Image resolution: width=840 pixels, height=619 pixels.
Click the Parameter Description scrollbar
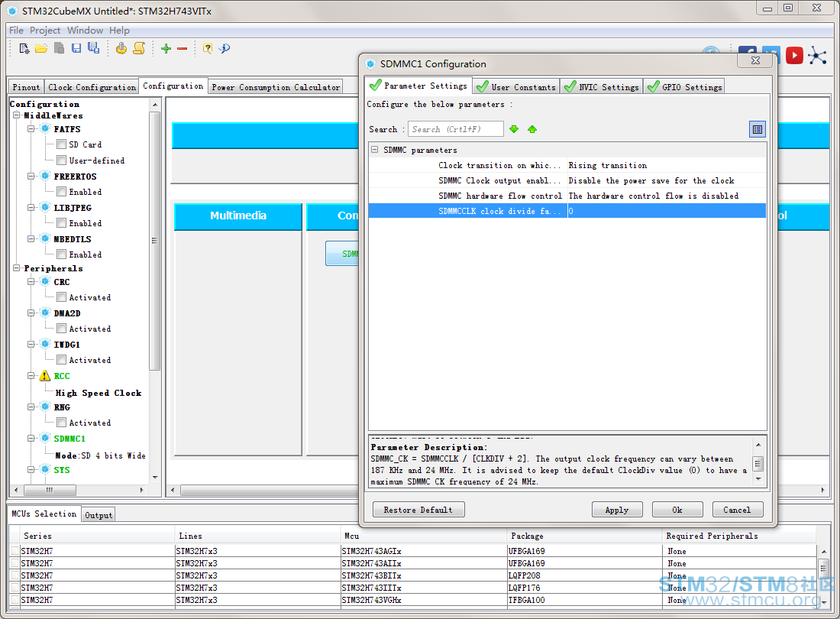tap(758, 463)
